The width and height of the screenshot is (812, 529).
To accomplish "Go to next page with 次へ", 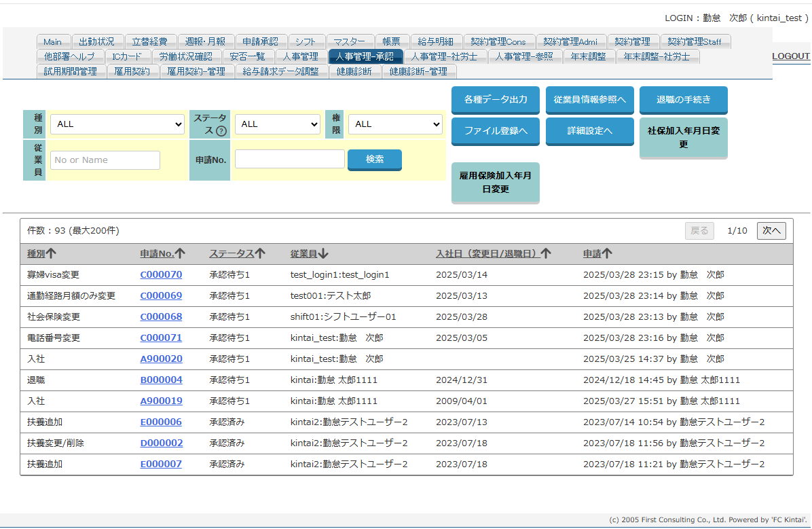I will (x=771, y=231).
